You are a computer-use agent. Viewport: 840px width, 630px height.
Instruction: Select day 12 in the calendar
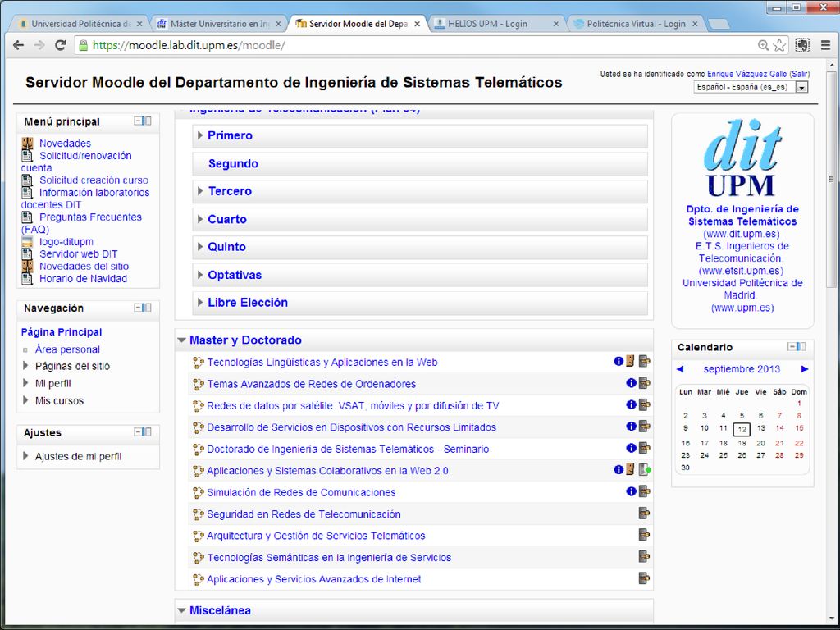coord(742,429)
